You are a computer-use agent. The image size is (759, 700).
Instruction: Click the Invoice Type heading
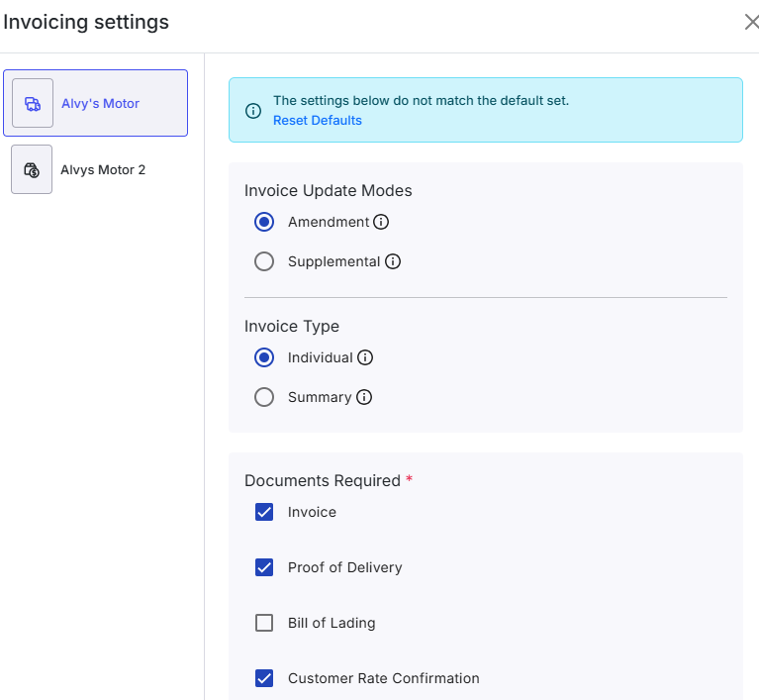pyautogui.click(x=292, y=326)
